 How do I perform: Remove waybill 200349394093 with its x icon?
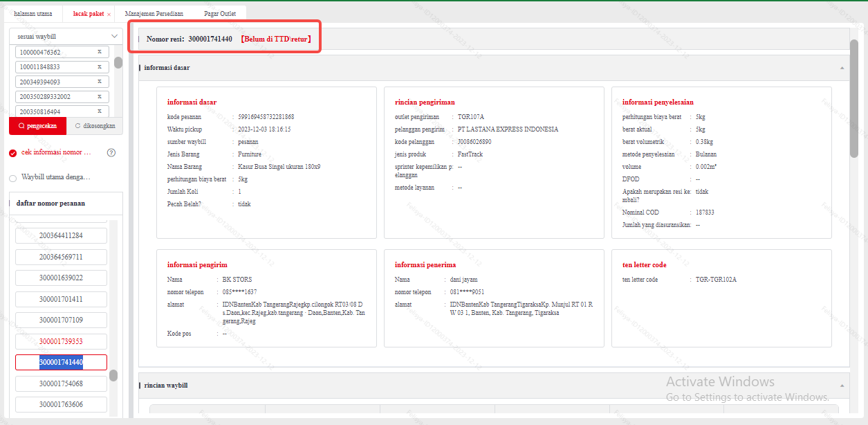coord(99,82)
